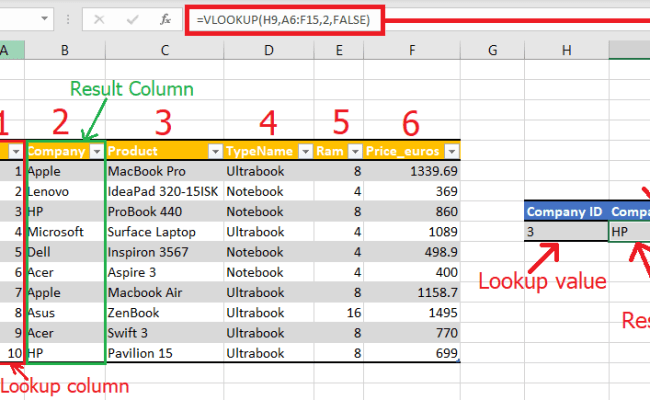Click the Company ID header cell

(x=567, y=212)
